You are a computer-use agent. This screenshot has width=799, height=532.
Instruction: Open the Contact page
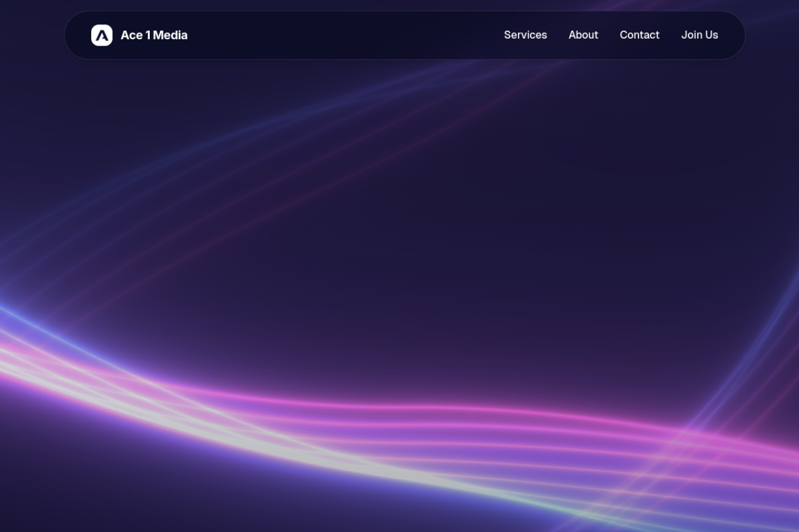point(639,35)
